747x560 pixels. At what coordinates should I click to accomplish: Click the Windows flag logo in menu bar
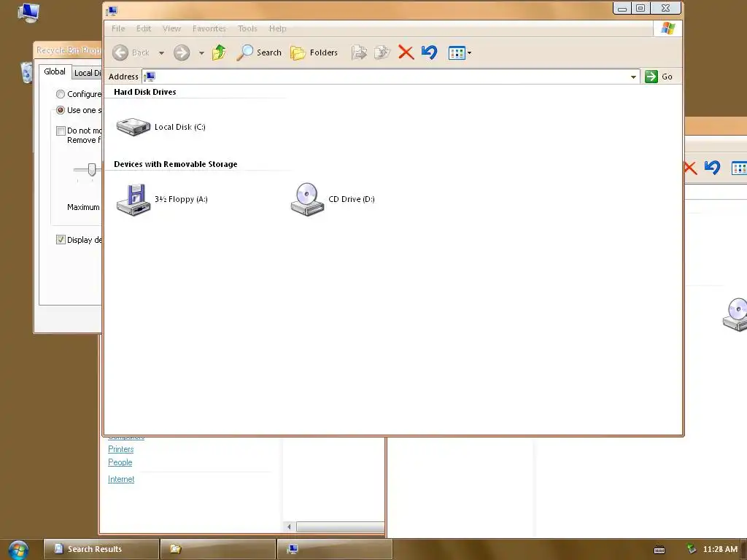(667, 28)
